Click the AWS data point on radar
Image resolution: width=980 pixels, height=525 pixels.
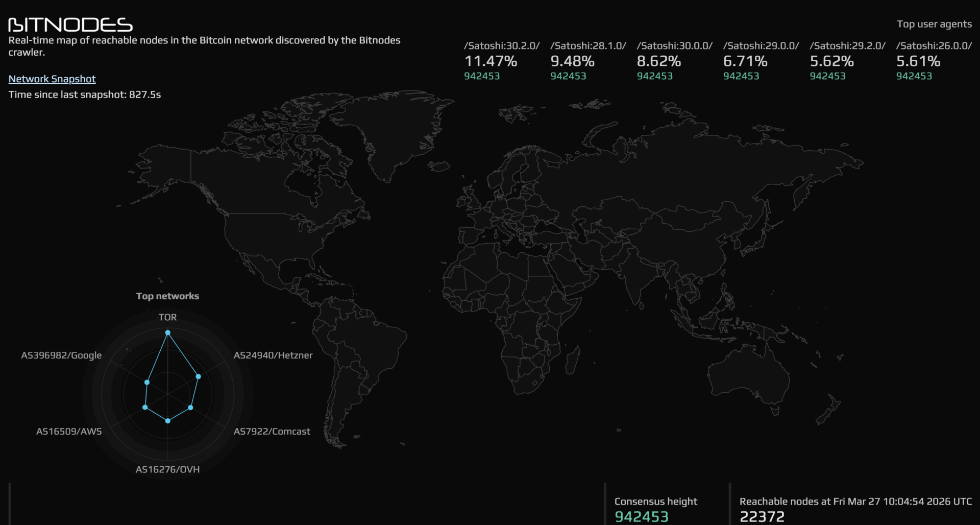tap(145, 407)
